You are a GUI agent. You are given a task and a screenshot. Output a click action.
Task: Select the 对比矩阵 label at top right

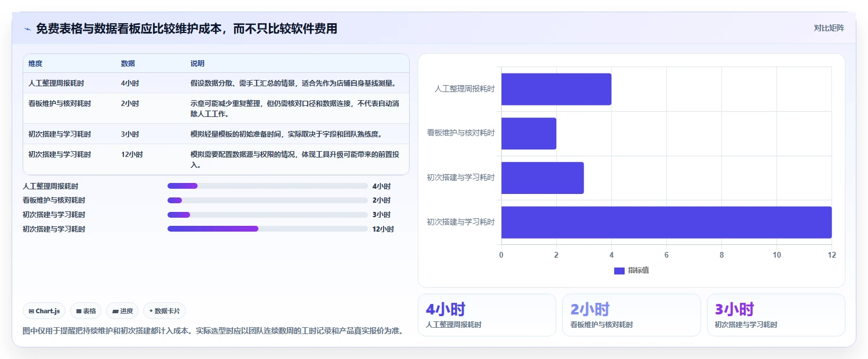(829, 28)
